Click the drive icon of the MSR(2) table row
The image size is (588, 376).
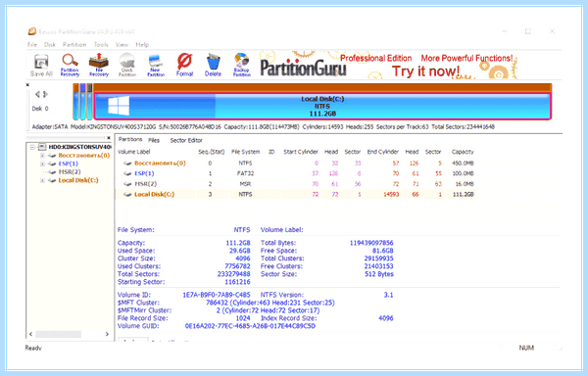pyautogui.click(x=127, y=184)
